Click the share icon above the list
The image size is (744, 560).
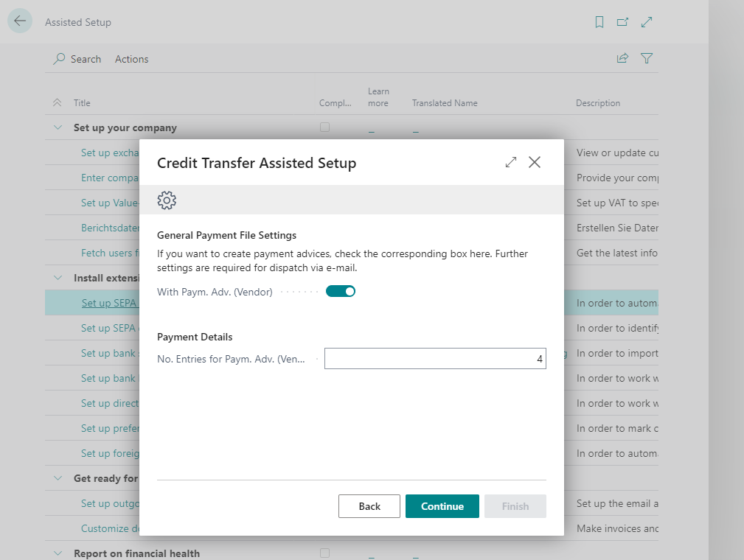622,58
